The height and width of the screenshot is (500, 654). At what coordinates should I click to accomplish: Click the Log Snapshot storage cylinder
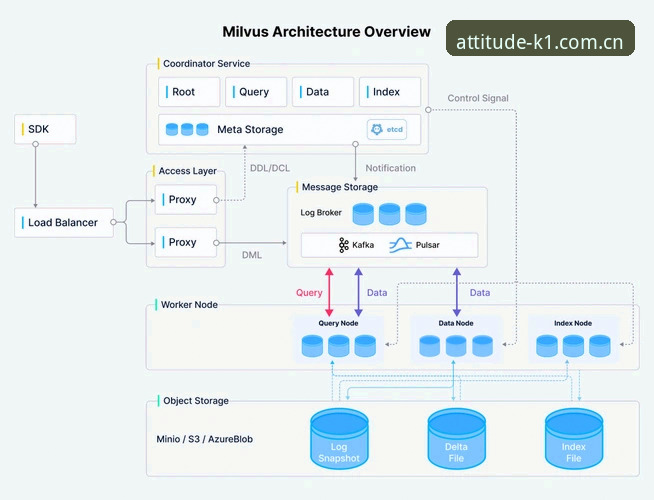pyautogui.click(x=339, y=439)
